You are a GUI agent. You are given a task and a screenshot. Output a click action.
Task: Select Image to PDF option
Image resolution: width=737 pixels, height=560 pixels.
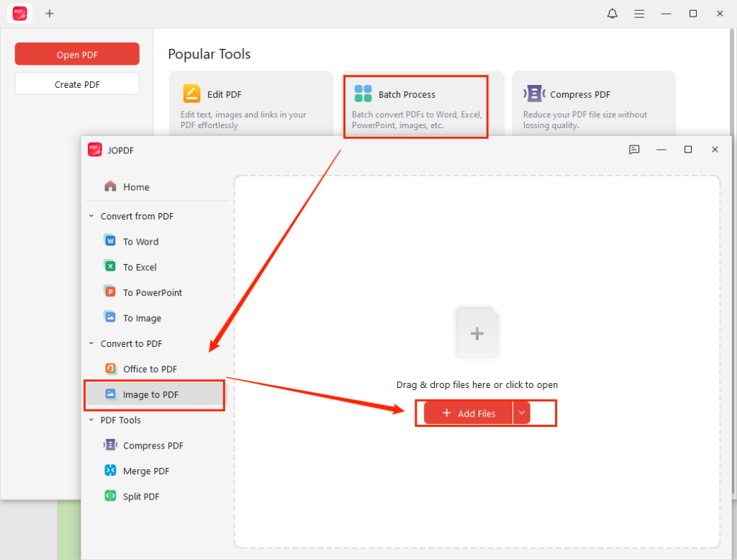coord(155,394)
